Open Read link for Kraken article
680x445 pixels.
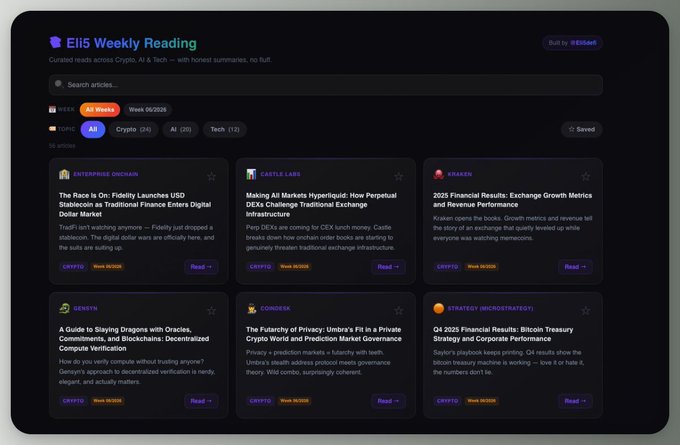coord(575,267)
